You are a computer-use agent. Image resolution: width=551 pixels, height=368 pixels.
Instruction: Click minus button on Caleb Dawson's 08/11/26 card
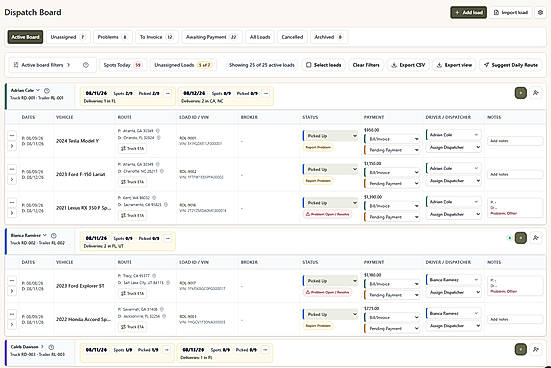[x=167, y=350]
